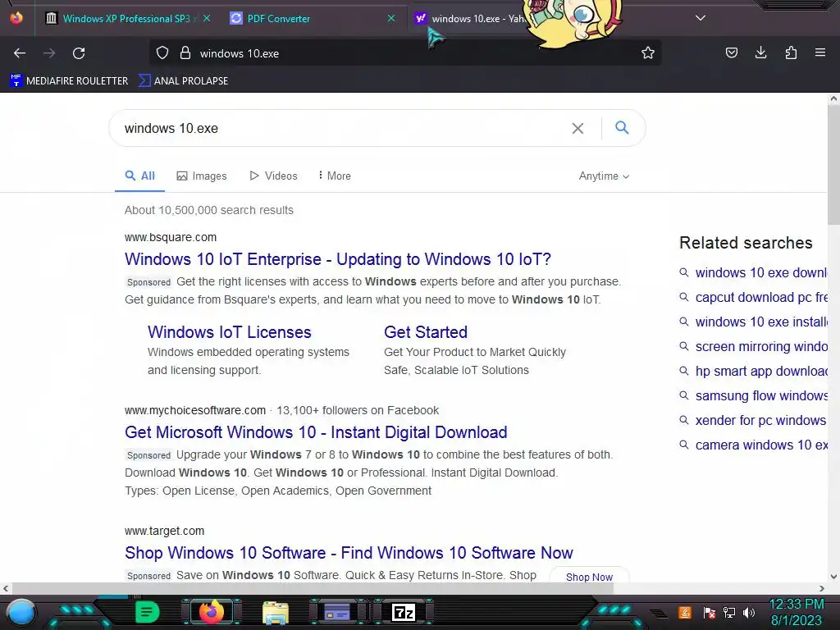Open Get Microsoft Windows 10 Instant Download

(x=316, y=432)
